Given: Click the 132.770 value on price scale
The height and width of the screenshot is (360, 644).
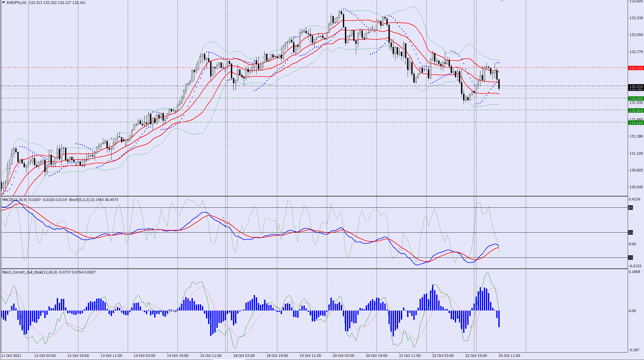Looking at the screenshot, I should pyautogui.click(x=636, y=52).
